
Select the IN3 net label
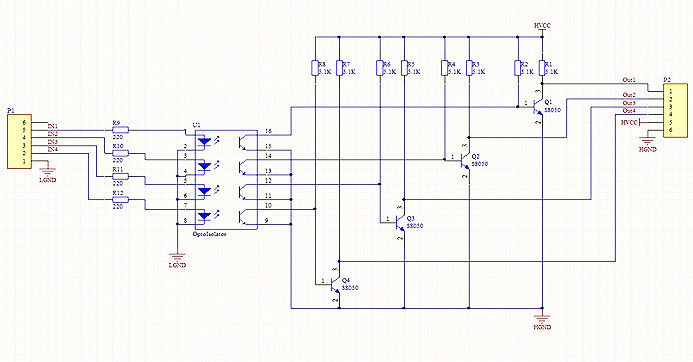click(53, 141)
